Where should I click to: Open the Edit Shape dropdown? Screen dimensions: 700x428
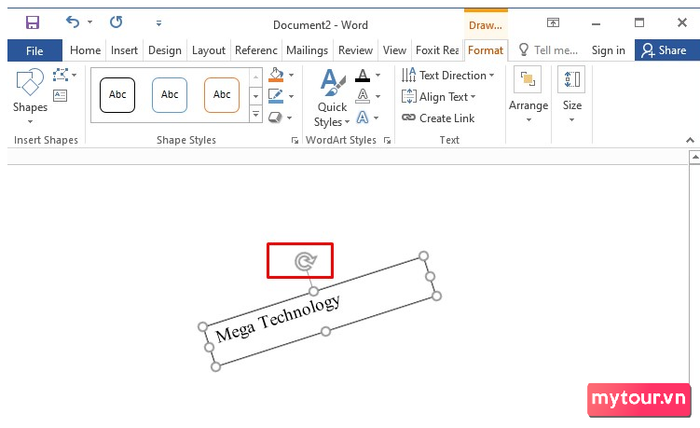click(64, 75)
